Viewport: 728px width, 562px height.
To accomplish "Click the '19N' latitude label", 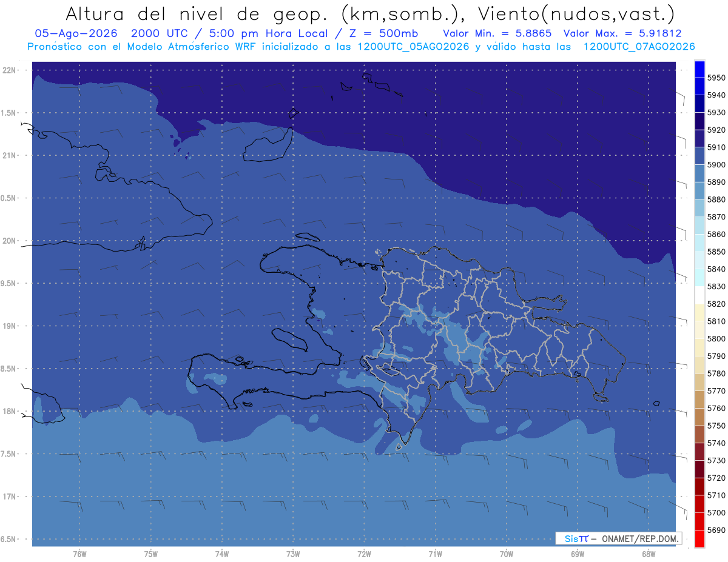I will [10, 326].
